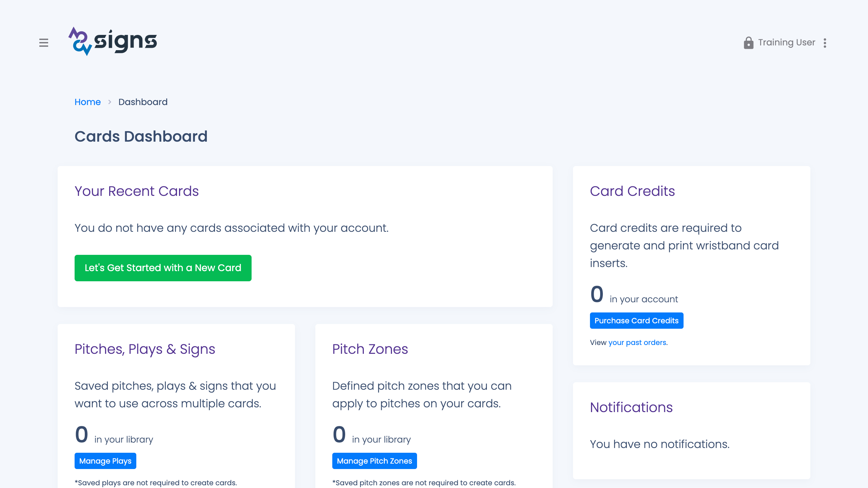Click the Card Credits panel heading
The image size is (868, 488).
[x=633, y=191]
